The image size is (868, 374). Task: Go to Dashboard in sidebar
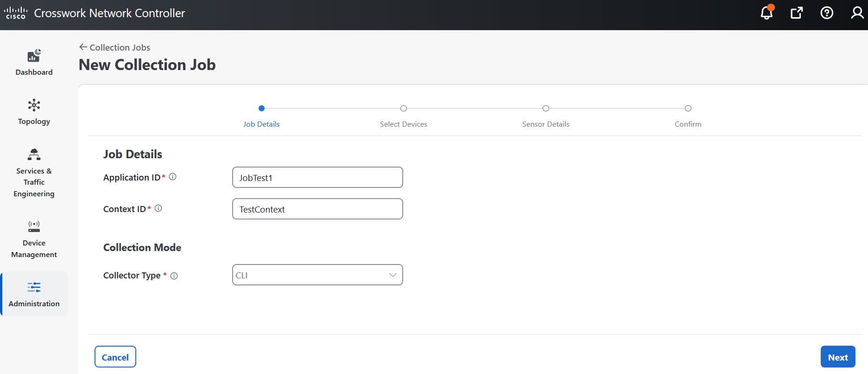(x=34, y=62)
